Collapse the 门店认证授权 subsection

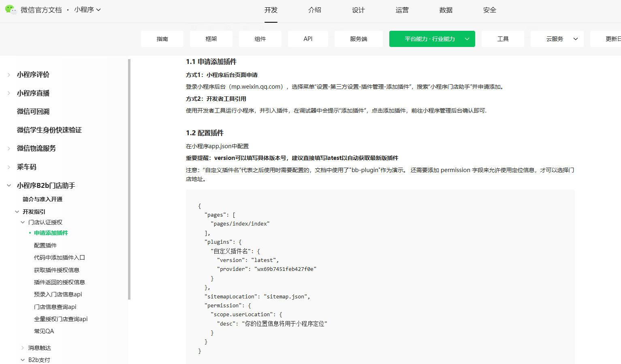[45, 222]
